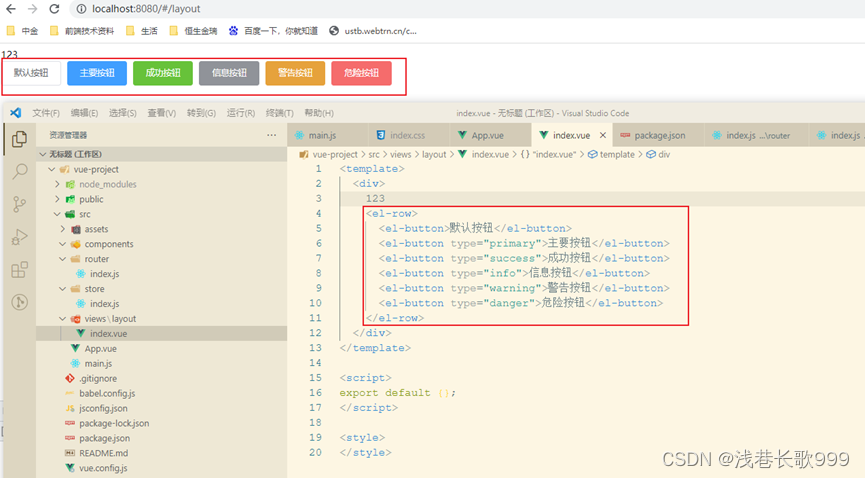The height and width of the screenshot is (478, 865).
Task: Click the orange 警告按钮 button
Action: 295,73
